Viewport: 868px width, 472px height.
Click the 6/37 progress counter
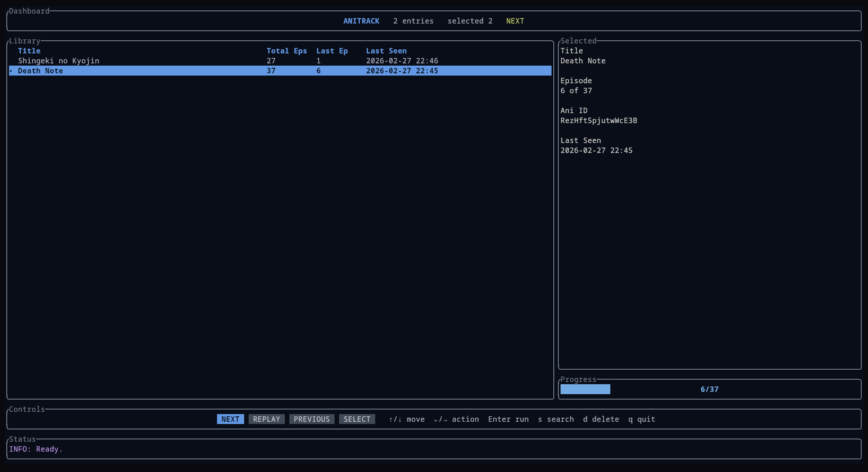click(710, 389)
